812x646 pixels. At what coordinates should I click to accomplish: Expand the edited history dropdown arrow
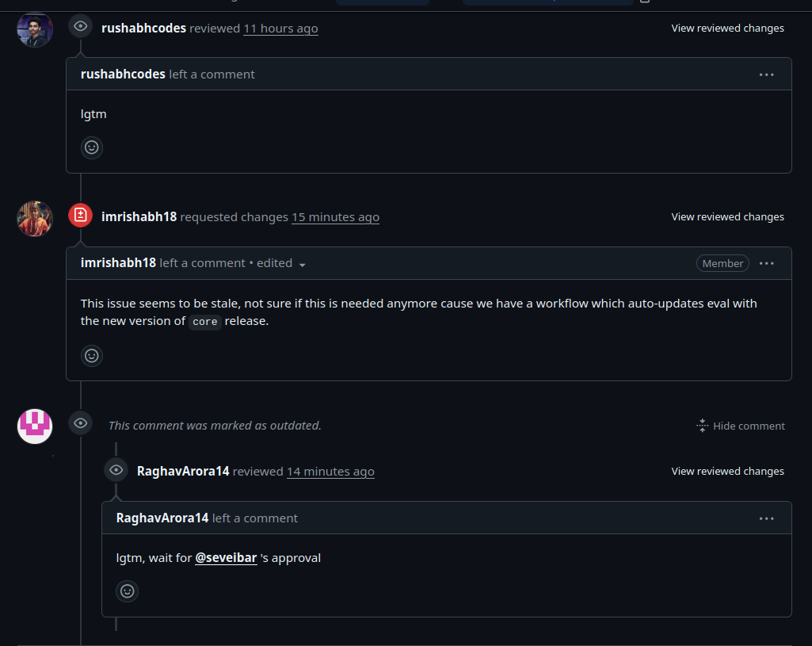coord(303,265)
